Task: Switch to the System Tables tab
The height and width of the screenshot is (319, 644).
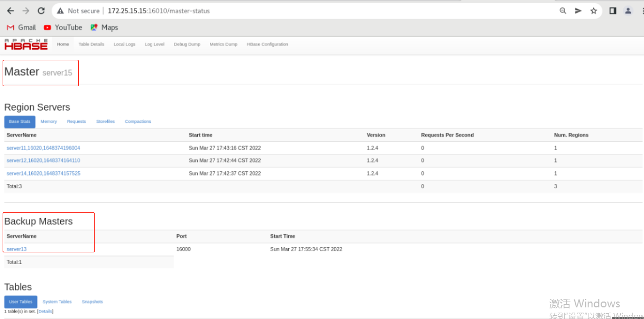Action: 57,302
